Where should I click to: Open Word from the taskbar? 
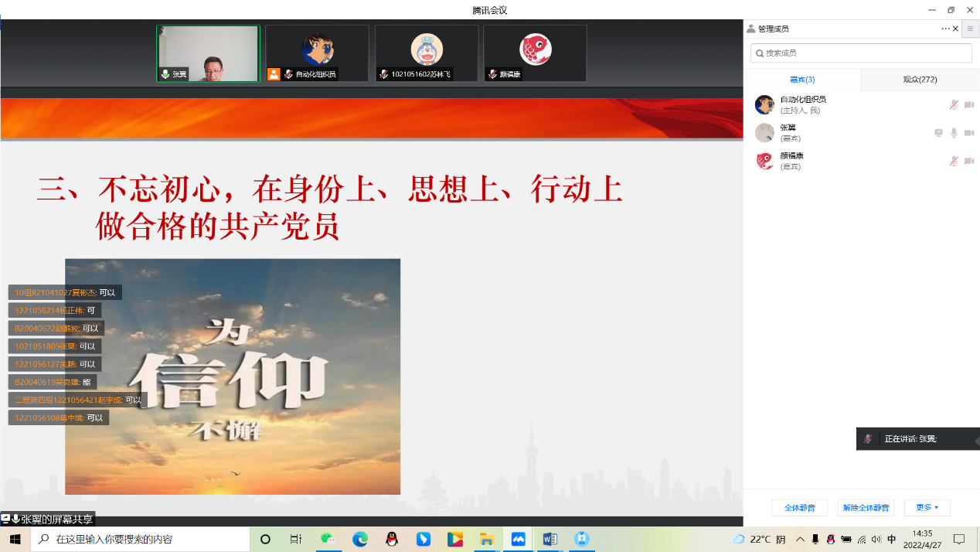pyautogui.click(x=550, y=539)
